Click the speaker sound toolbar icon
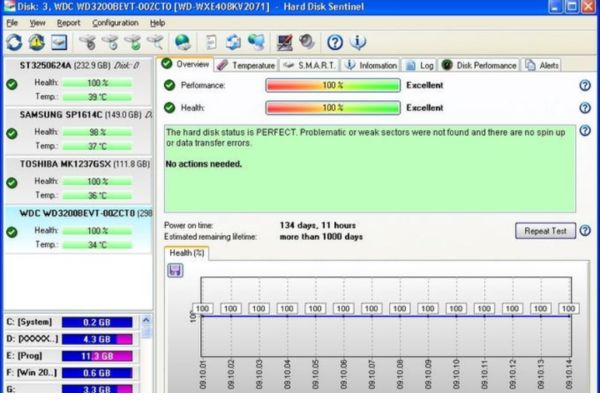600x400 pixels. pyautogui.click(x=307, y=42)
